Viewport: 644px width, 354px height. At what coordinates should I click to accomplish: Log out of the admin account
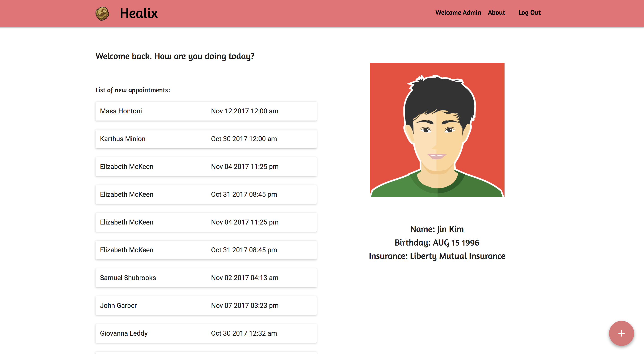529,13
